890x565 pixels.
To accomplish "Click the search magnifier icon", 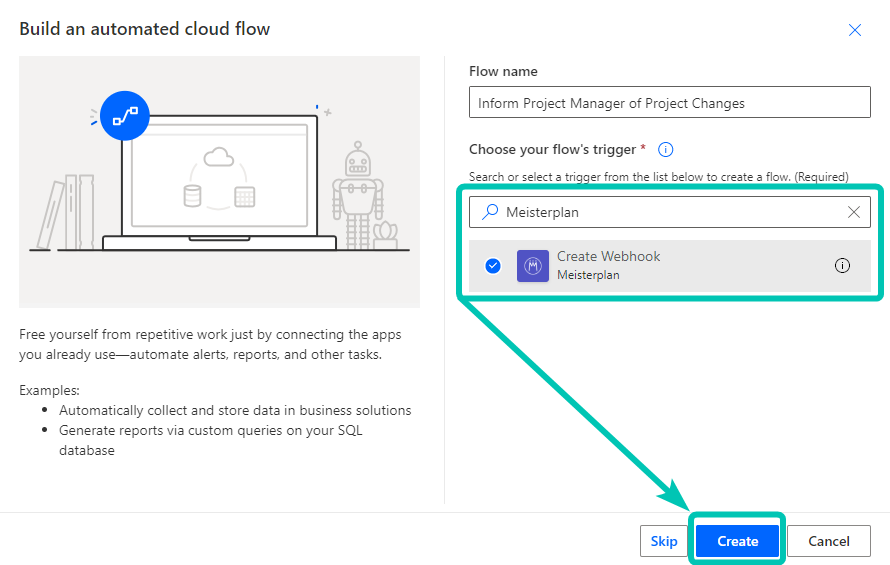I will click(490, 212).
